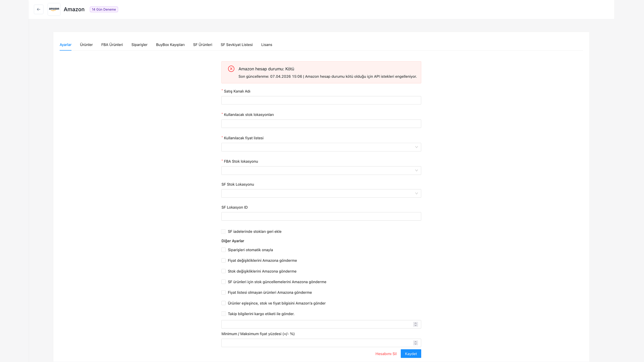Click the Hesabımı Sil link
The height and width of the screenshot is (362, 644).
point(386,354)
